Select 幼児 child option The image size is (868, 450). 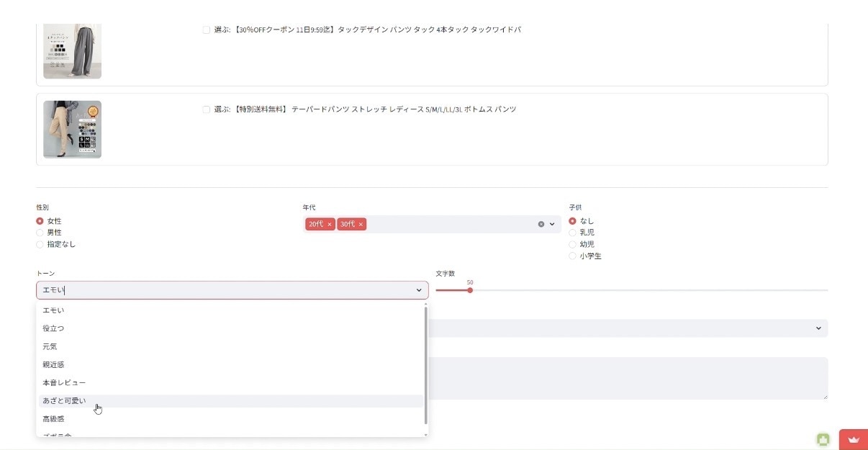(x=573, y=244)
